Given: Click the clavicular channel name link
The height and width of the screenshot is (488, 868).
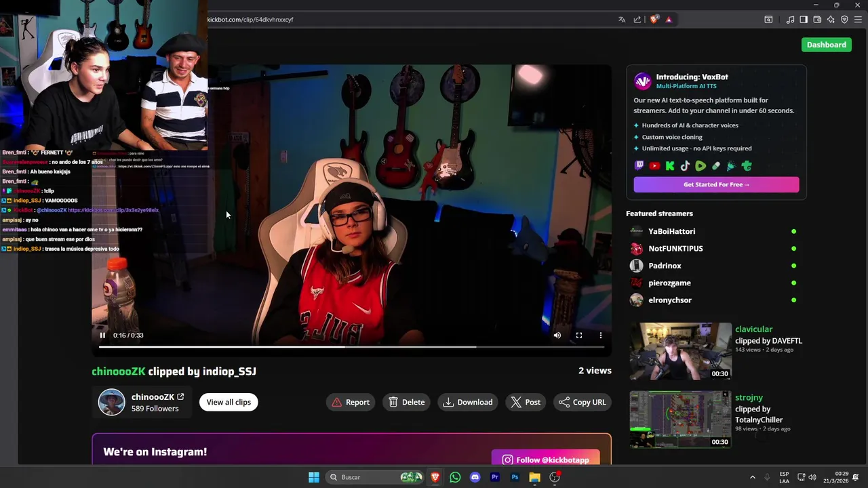Looking at the screenshot, I should point(753,329).
